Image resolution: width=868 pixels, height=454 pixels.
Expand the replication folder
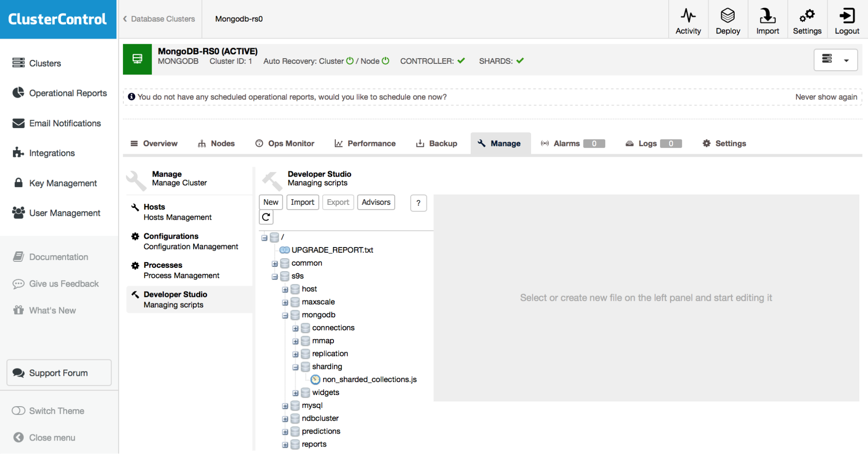(x=295, y=354)
